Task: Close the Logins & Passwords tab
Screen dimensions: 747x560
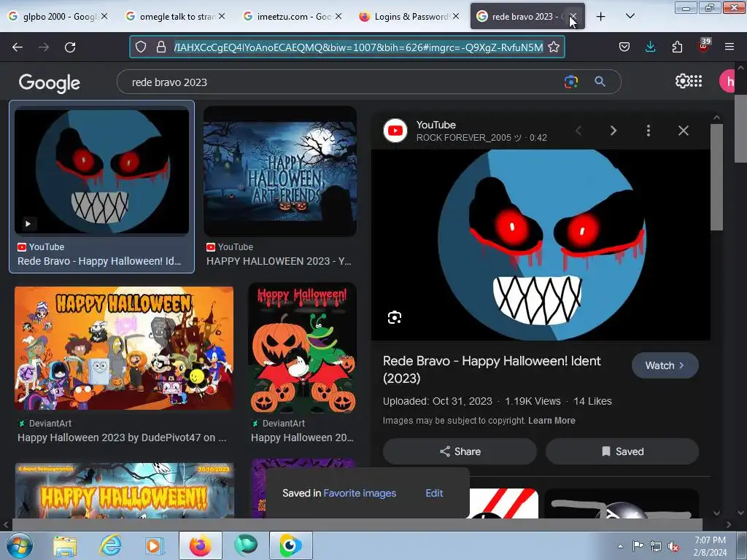Action: [x=456, y=17]
